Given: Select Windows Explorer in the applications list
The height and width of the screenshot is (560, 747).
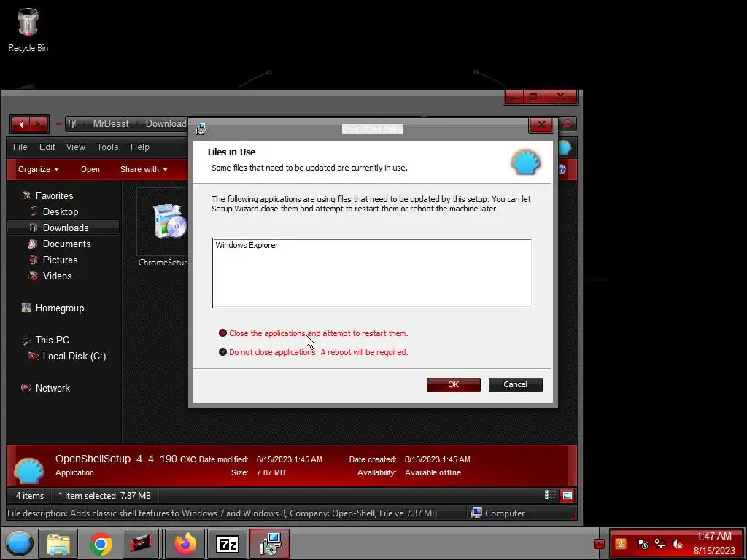Looking at the screenshot, I should 247,245.
